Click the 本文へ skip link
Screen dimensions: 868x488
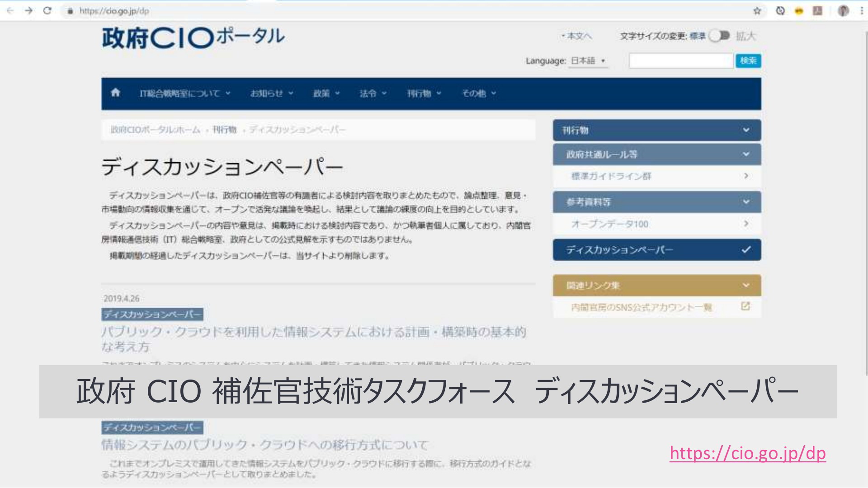(576, 36)
